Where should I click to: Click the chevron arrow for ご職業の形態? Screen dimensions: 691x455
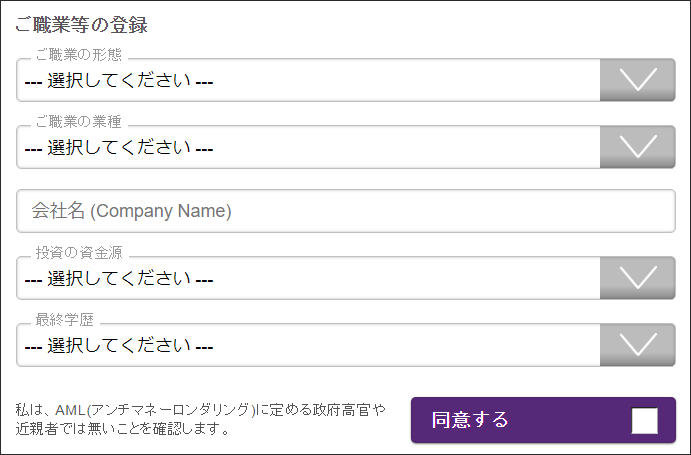point(638,80)
